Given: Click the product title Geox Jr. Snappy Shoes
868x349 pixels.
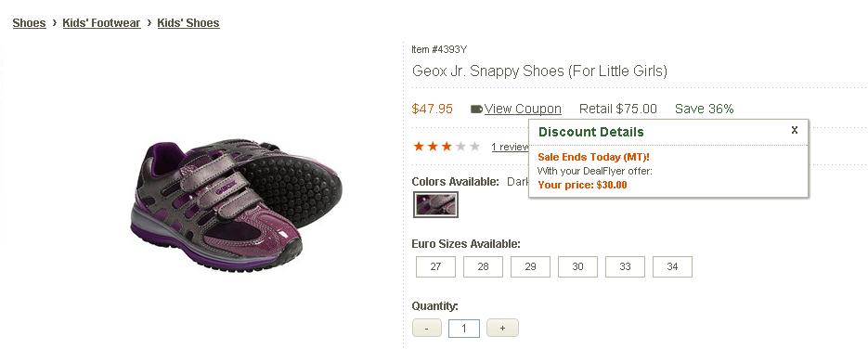Looking at the screenshot, I should coord(539,71).
